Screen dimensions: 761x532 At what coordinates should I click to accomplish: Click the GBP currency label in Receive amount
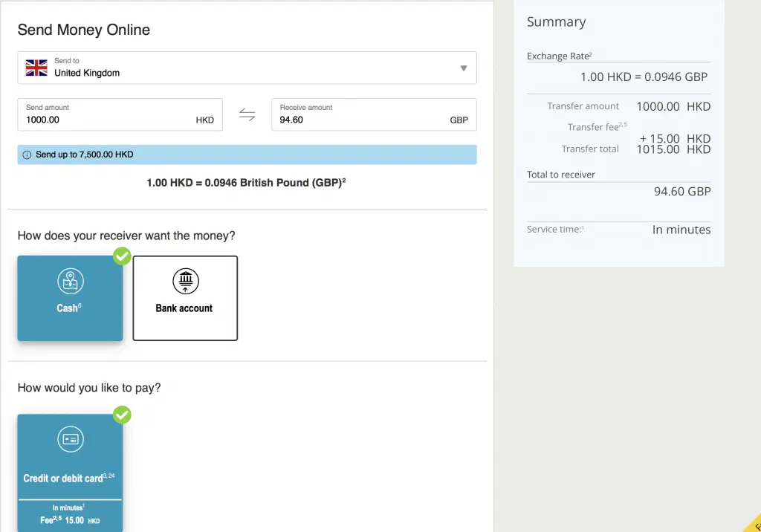459,120
